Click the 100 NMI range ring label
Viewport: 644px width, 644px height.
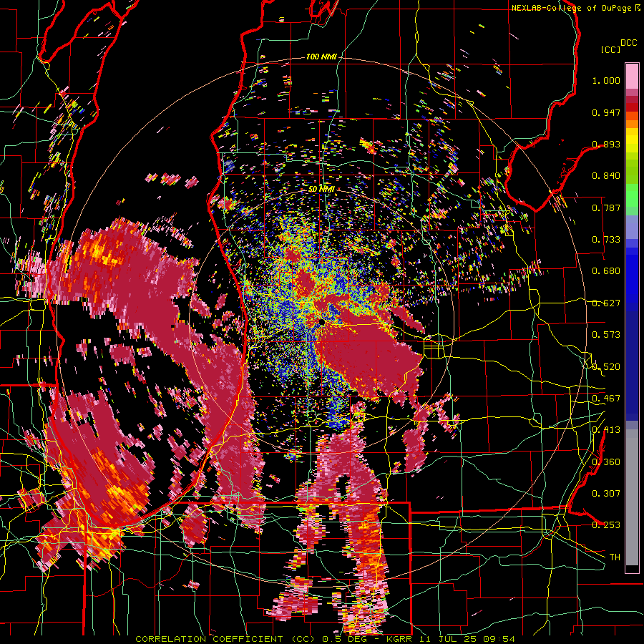coord(321,57)
